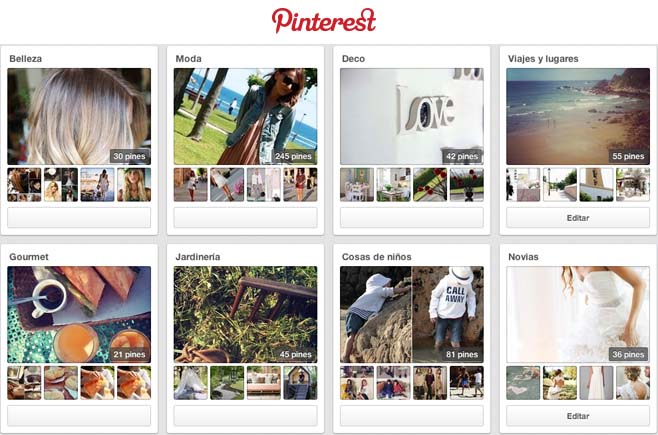The height and width of the screenshot is (435, 658).
Task: Open the Viajes y lugares beach cover
Action: tap(578, 116)
